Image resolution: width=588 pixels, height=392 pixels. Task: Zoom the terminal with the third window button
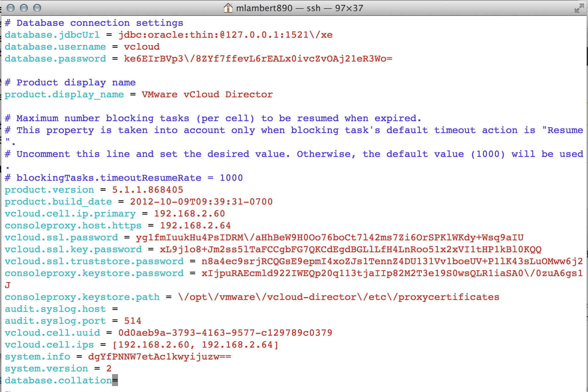click(x=37, y=8)
